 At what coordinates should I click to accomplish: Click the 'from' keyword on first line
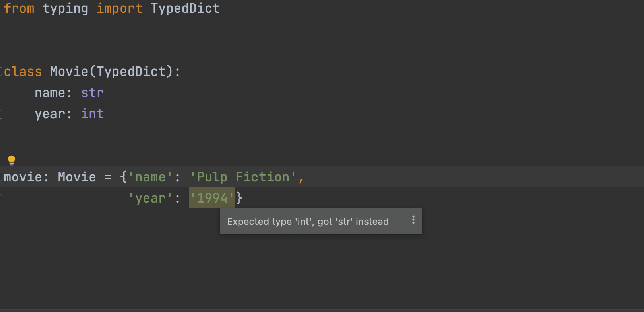tap(19, 8)
